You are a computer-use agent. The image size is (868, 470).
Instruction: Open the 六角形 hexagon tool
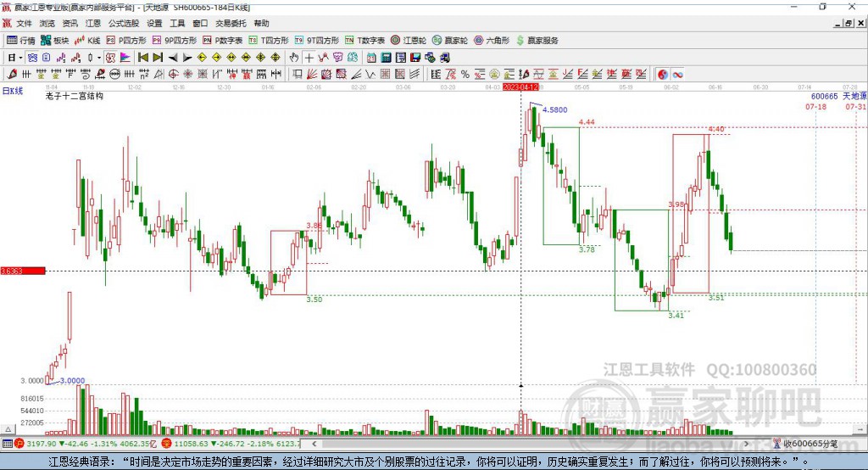(x=492, y=41)
